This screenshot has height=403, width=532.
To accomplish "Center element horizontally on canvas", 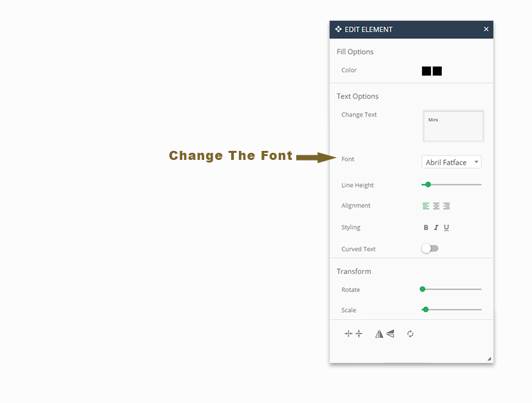I will click(348, 334).
